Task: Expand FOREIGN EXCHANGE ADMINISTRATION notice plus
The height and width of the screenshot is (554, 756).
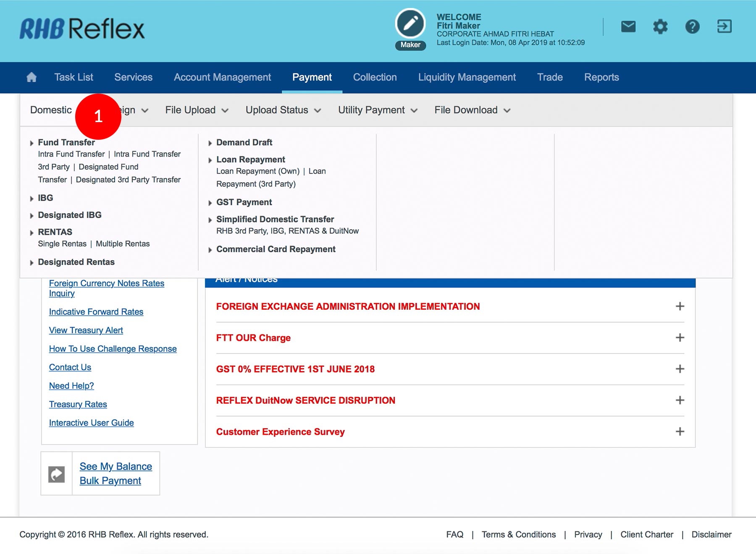Action: pyautogui.click(x=680, y=306)
